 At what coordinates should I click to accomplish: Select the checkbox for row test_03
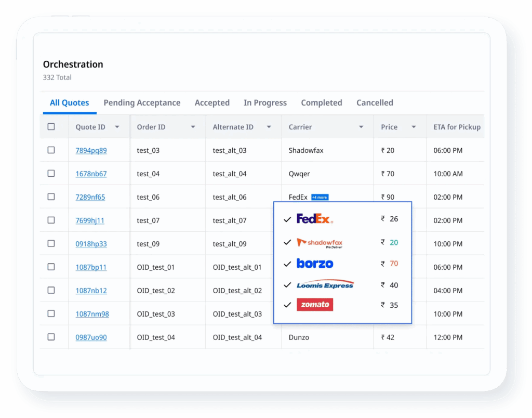click(50, 150)
